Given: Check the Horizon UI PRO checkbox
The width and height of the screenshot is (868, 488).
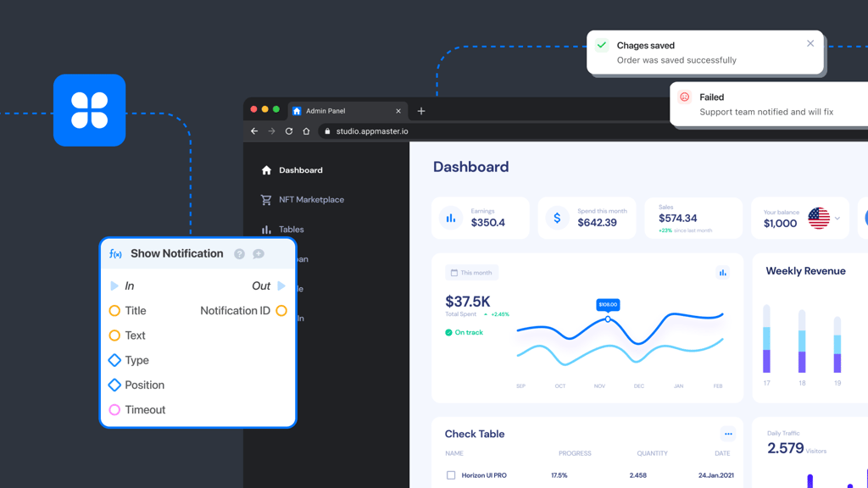Looking at the screenshot, I should pyautogui.click(x=451, y=475).
